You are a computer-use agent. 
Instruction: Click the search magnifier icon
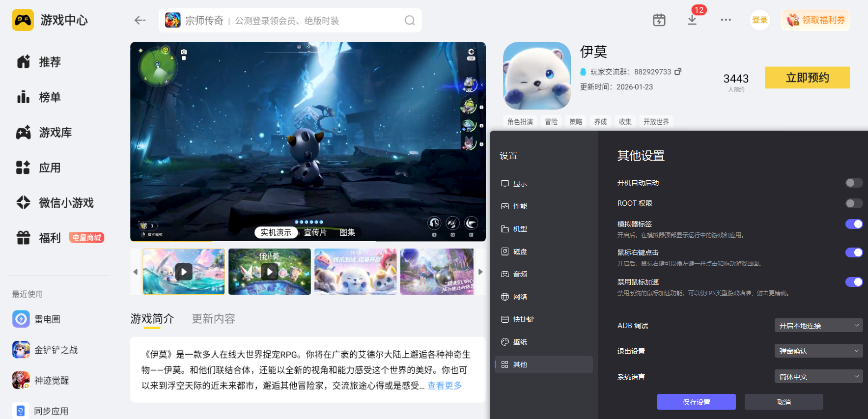point(410,20)
